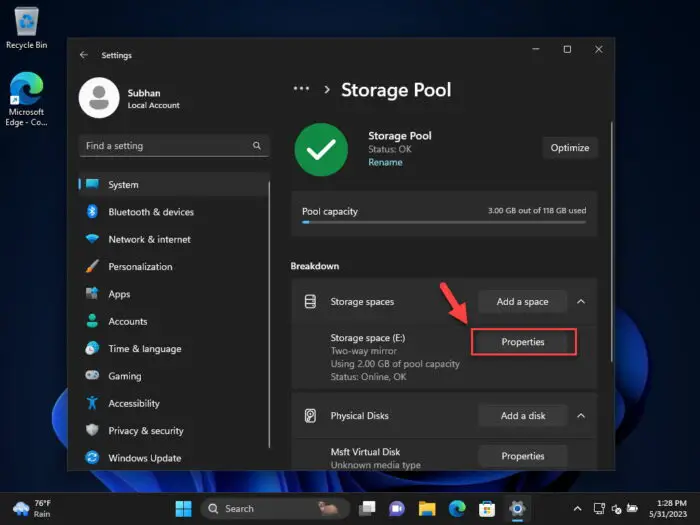Open the weather widget showing 76°F Rain
The width and height of the screenshot is (700, 525).
pos(32,508)
